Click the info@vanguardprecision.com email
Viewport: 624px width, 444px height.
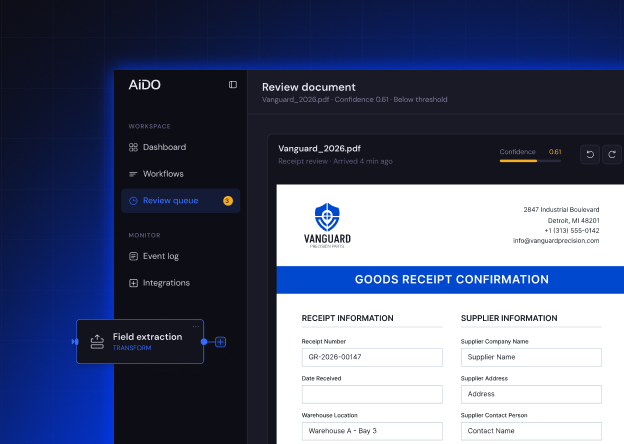(556, 241)
